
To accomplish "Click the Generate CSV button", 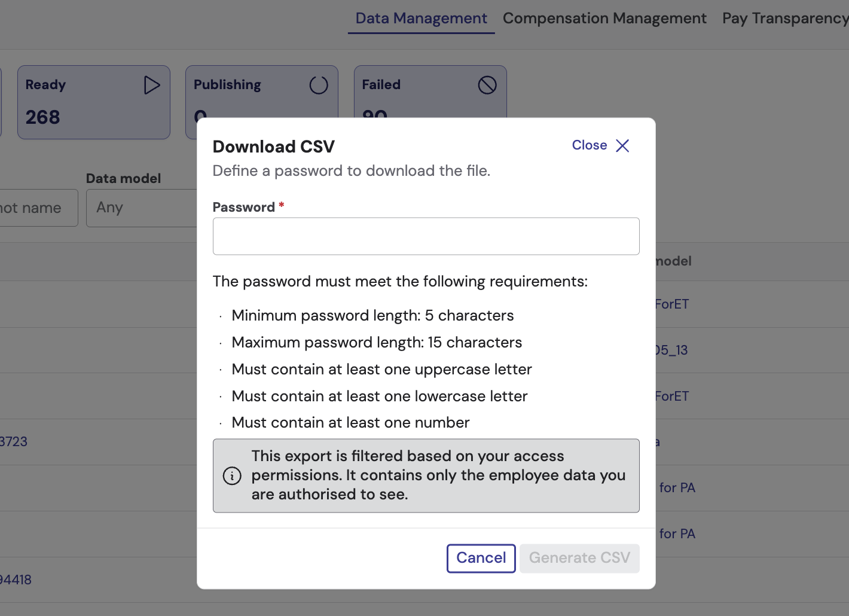I will (579, 558).
